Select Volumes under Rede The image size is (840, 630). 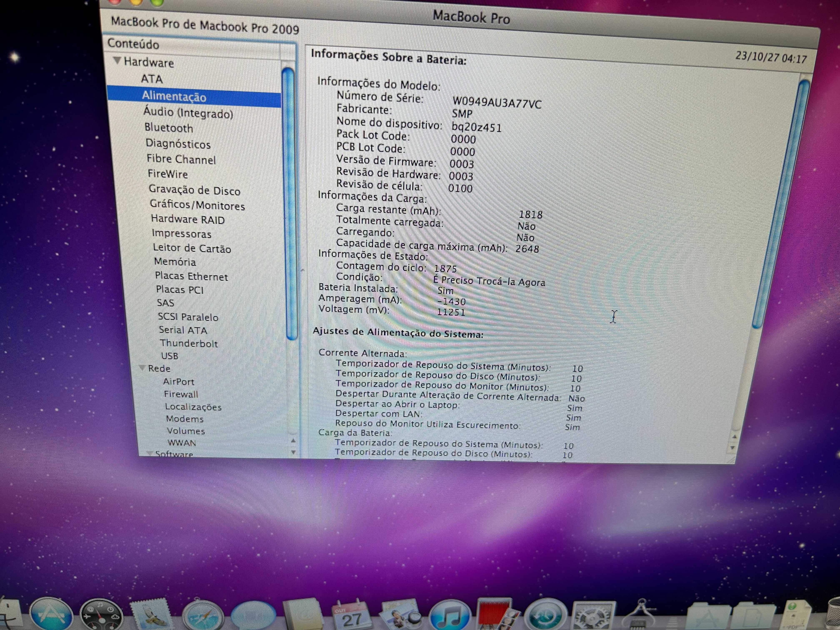pos(186,431)
